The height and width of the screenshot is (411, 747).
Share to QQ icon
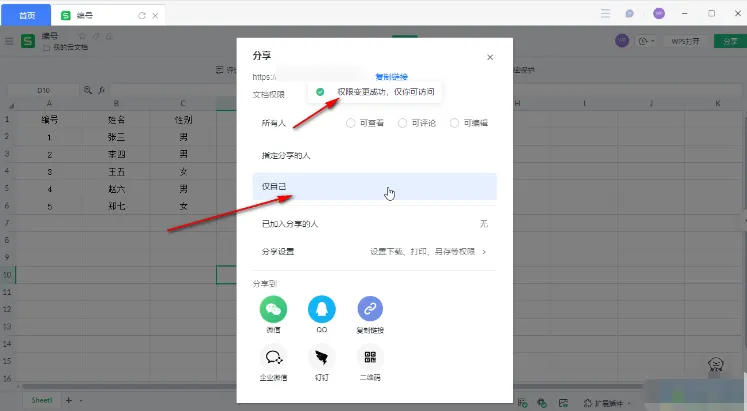(322, 309)
